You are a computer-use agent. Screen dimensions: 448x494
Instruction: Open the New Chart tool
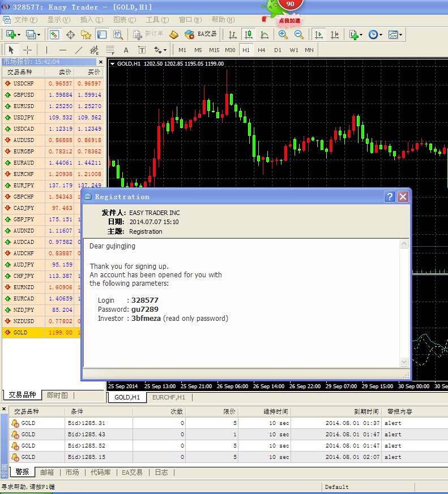(x=11, y=35)
